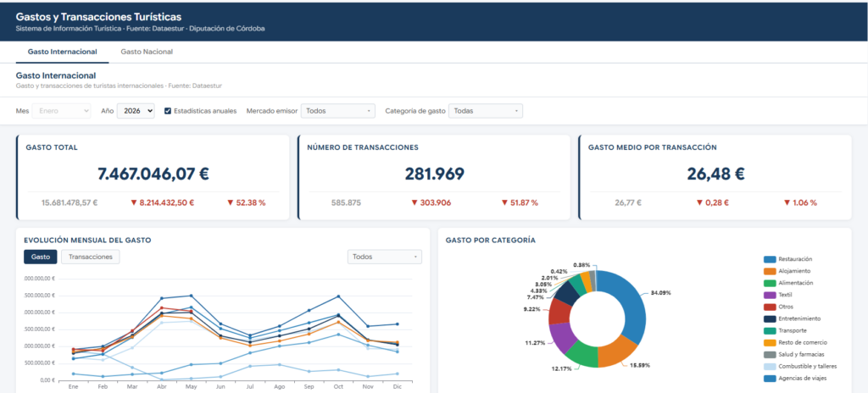The height and width of the screenshot is (393, 868).
Task: Toggle the Textil purple legend swatch
Action: 769,295
